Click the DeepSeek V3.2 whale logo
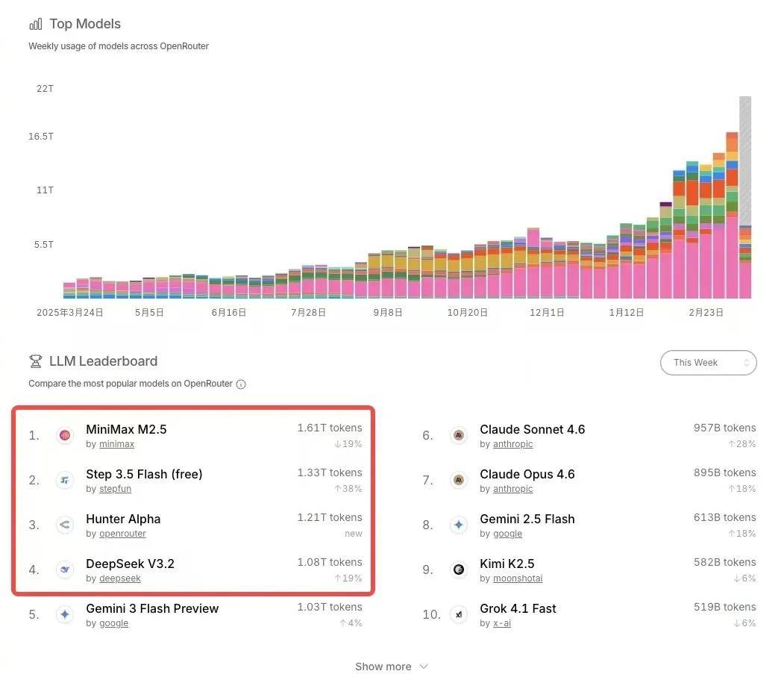 65,570
